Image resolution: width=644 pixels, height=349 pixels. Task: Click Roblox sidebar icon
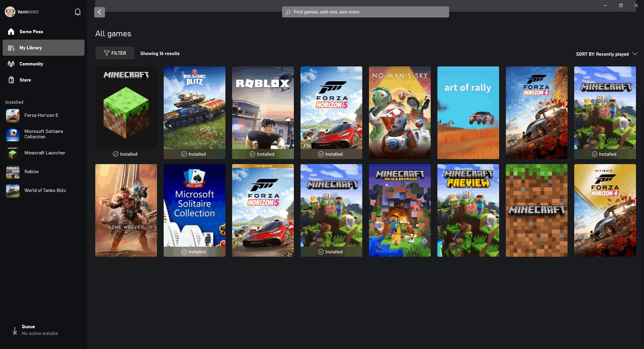(x=13, y=172)
